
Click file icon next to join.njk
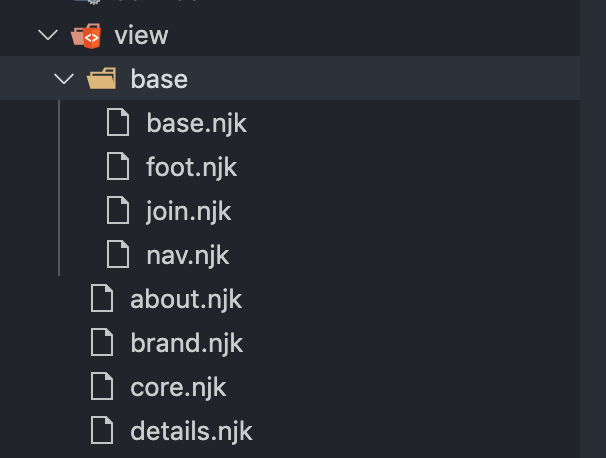tap(119, 211)
